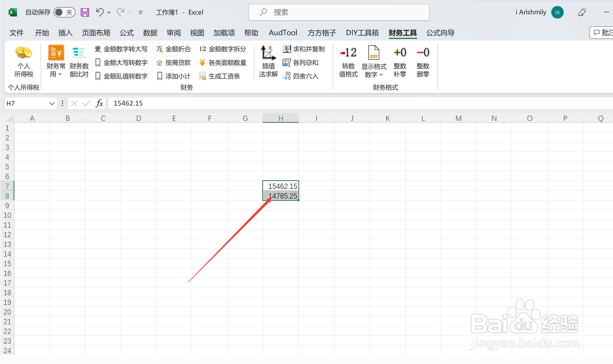
Task: Click the fx insert function icon
Action: tap(99, 103)
